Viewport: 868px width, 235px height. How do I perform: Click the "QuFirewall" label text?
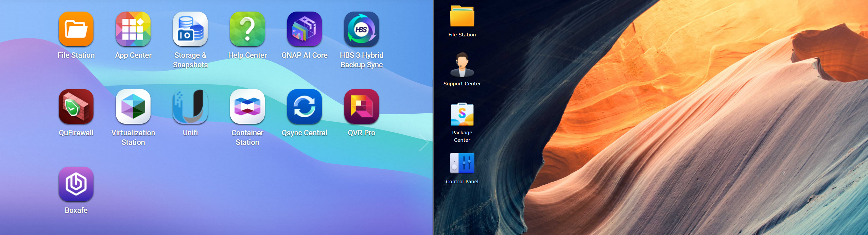click(x=76, y=133)
